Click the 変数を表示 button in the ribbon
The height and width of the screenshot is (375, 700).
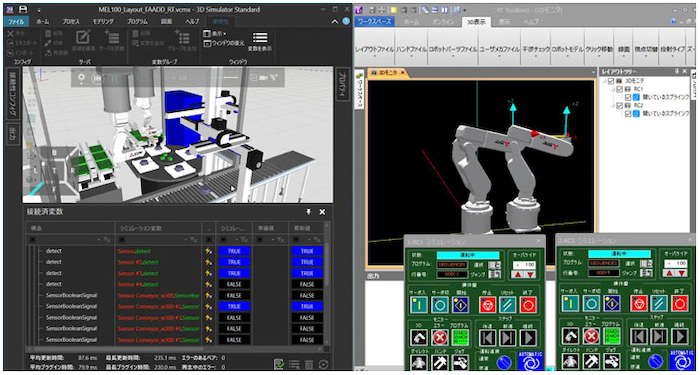click(x=260, y=42)
